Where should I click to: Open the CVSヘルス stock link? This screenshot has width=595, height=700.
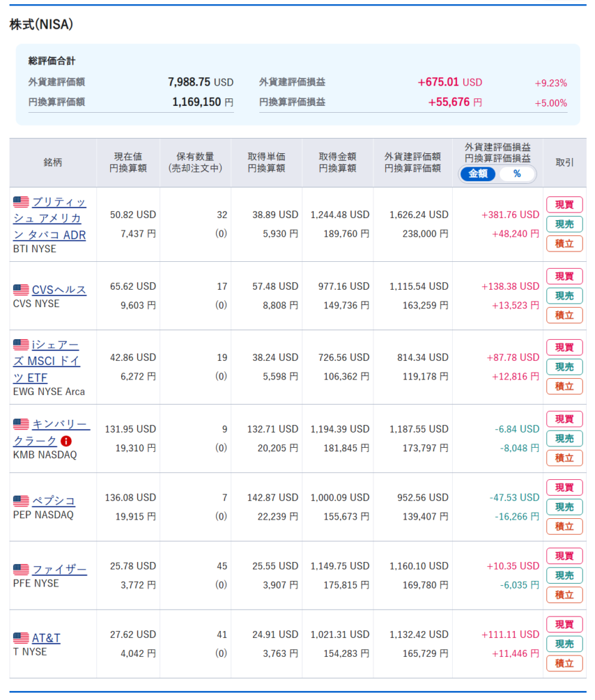pos(59,290)
